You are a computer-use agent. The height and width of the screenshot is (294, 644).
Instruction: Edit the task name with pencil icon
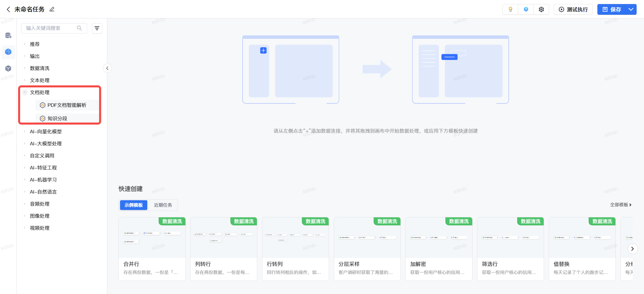[52, 9]
